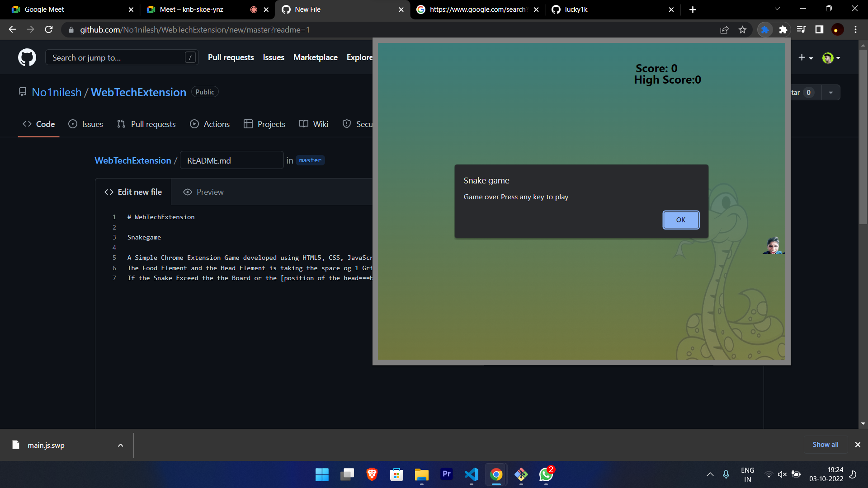Viewport: 868px width, 488px height.
Task: Open the Projects panel icon
Action: click(249, 124)
